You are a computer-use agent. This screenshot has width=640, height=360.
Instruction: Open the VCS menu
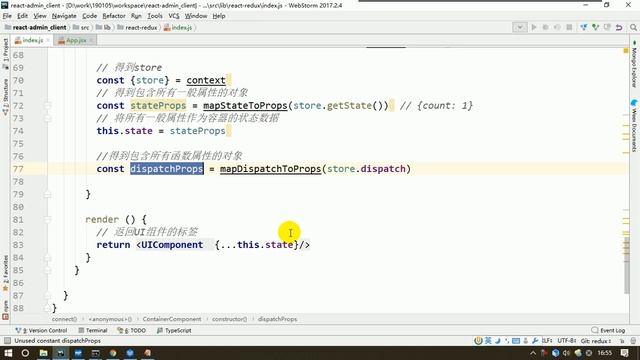coord(174,16)
